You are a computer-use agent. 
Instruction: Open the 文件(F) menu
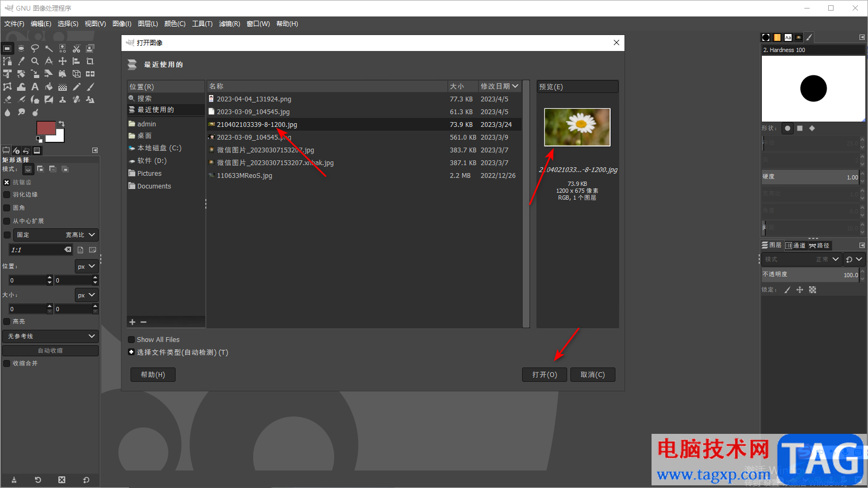(x=14, y=24)
